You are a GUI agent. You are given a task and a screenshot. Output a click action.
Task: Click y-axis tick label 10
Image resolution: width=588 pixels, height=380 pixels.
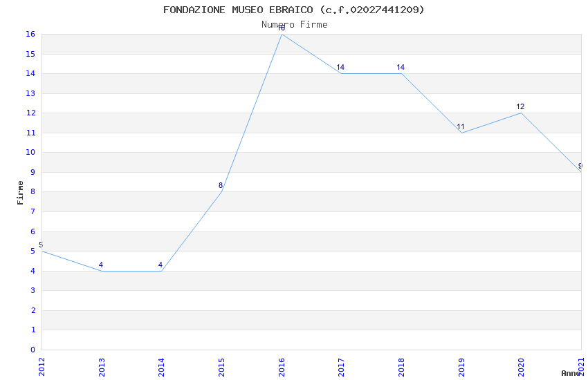(x=30, y=153)
